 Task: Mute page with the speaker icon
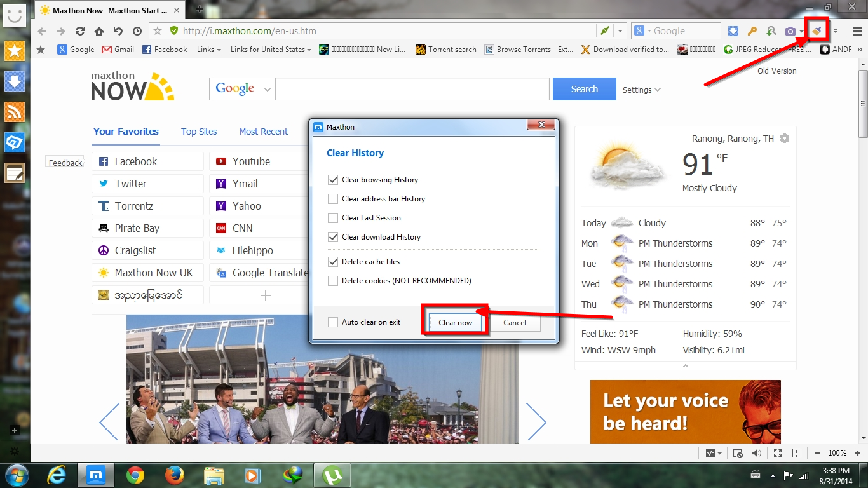[757, 453]
